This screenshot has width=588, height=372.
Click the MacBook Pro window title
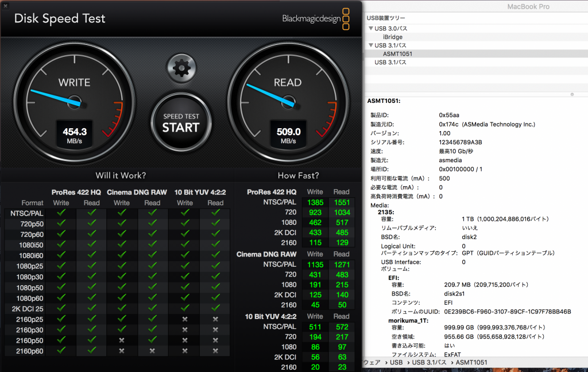[x=528, y=6]
